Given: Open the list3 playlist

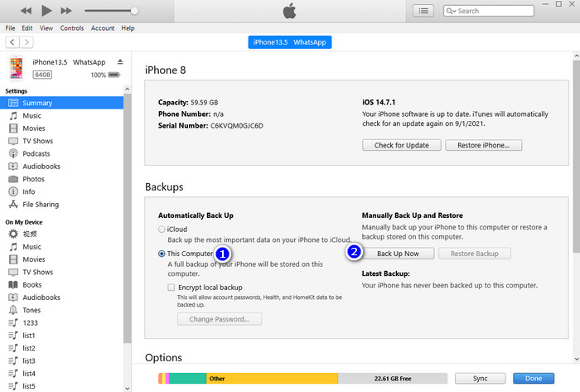Looking at the screenshot, I should coord(61,361).
